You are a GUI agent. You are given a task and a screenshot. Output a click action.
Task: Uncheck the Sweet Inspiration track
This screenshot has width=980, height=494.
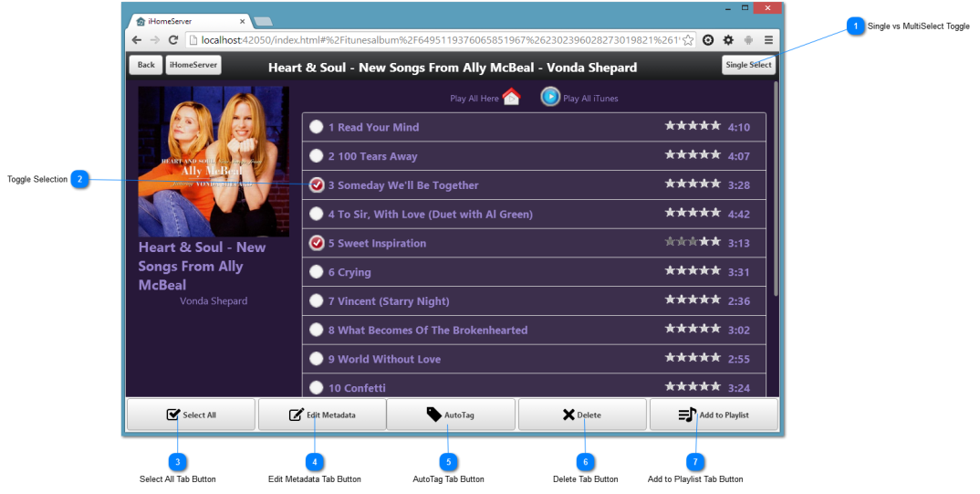(317, 243)
